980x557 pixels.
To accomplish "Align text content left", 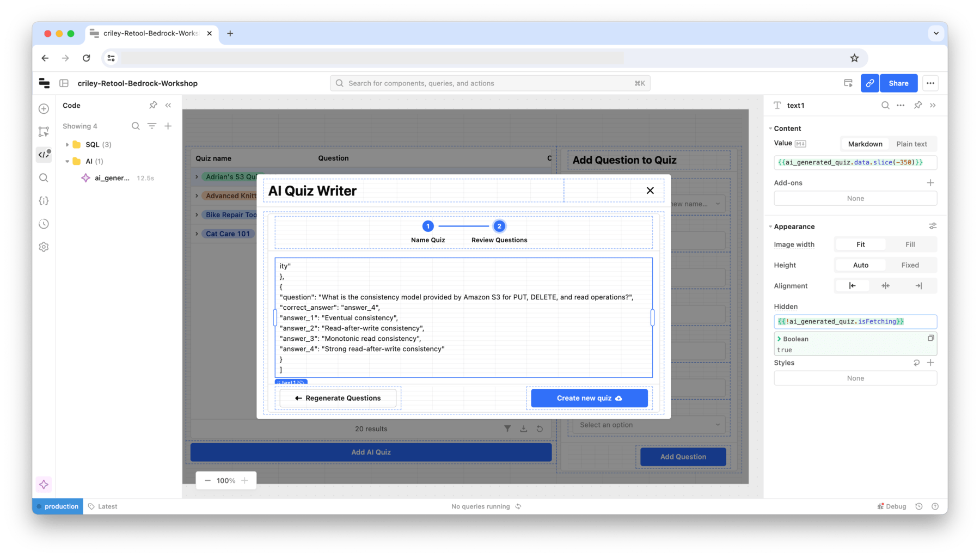I will click(852, 286).
